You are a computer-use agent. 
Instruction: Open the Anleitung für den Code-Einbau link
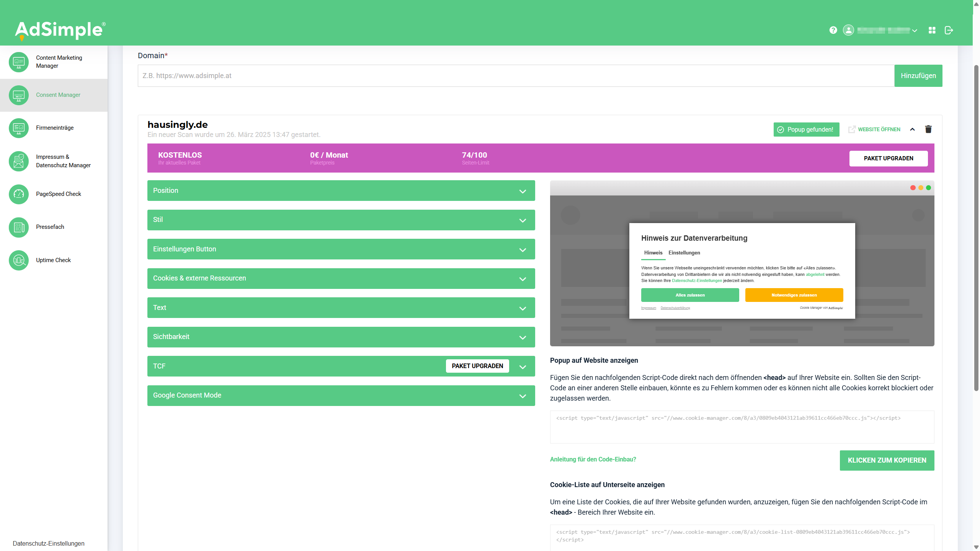pyautogui.click(x=593, y=459)
